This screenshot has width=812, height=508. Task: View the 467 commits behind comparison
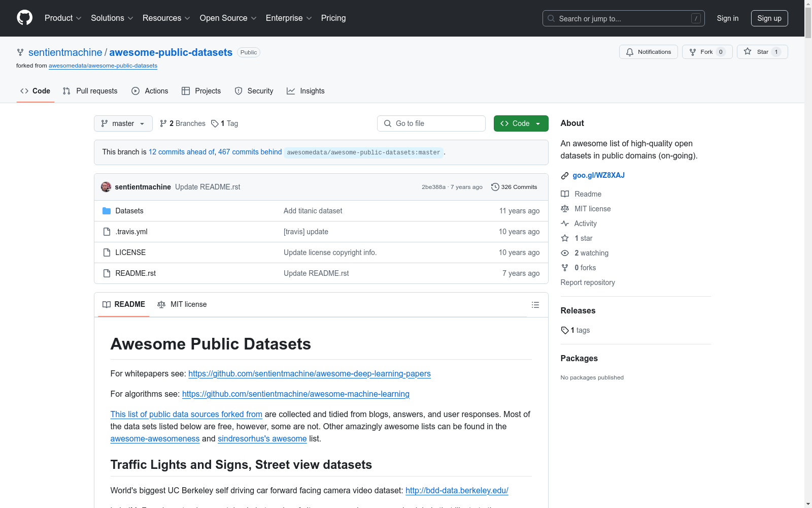coord(250,152)
